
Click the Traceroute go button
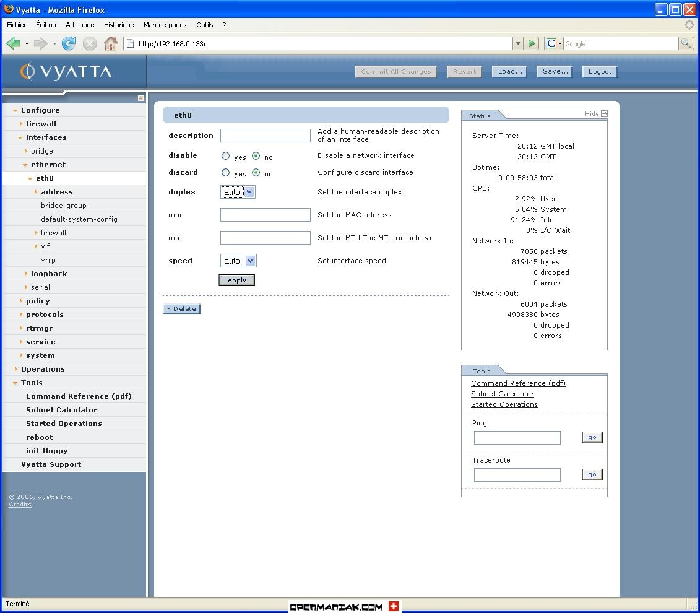[592, 474]
